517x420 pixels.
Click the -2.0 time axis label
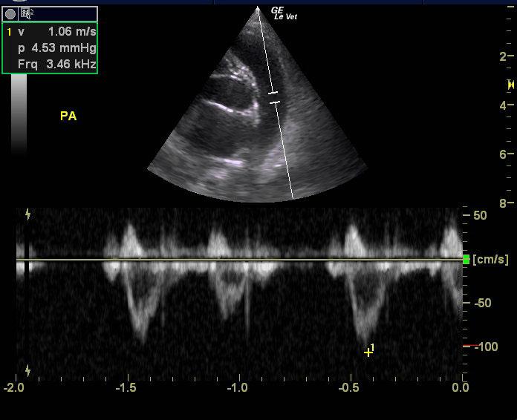tap(14, 387)
